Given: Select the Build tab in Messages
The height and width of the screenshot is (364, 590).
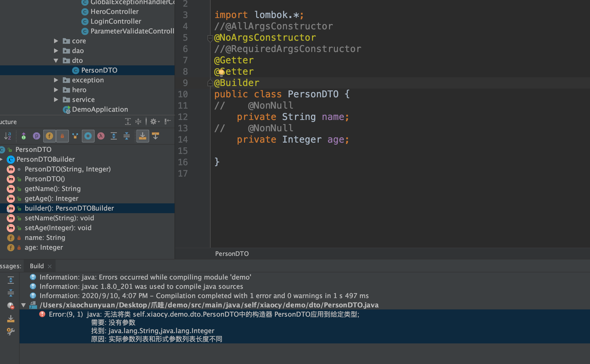Looking at the screenshot, I should pyautogui.click(x=37, y=266).
